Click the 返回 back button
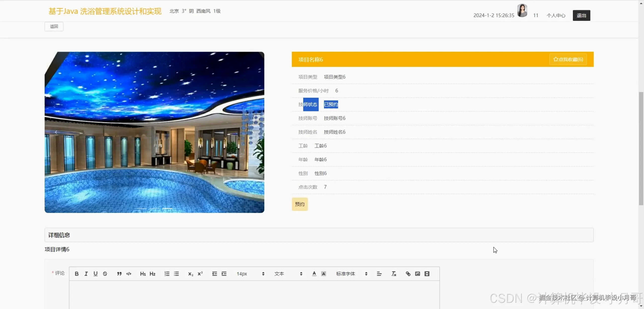The height and width of the screenshot is (309, 644). click(54, 26)
